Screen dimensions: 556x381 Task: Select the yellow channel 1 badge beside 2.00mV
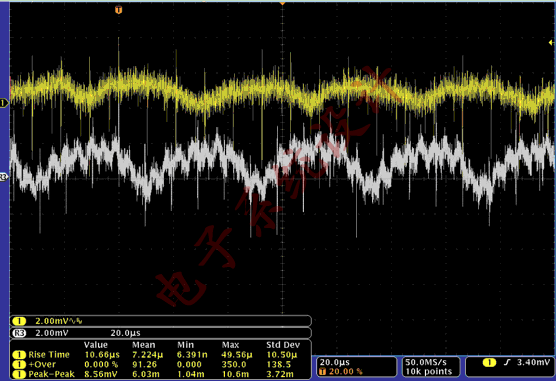pyautogui.click(x=19, y=321)
